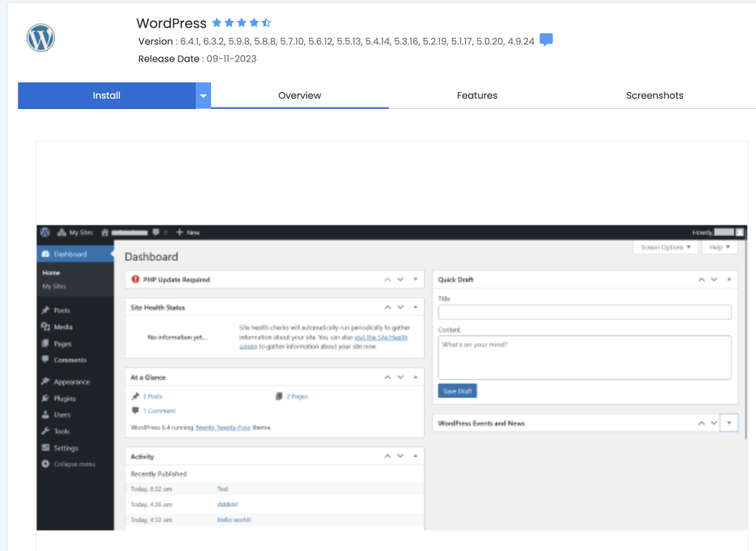Click the WordPress logo icon
This screenshot has height=551, width=756.
(x=40, y=38)
